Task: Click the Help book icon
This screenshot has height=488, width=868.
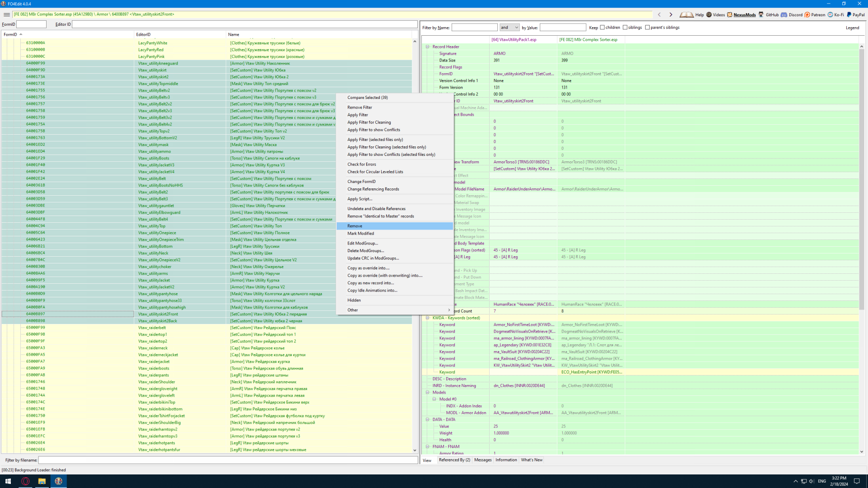Action: click(686, 14)
